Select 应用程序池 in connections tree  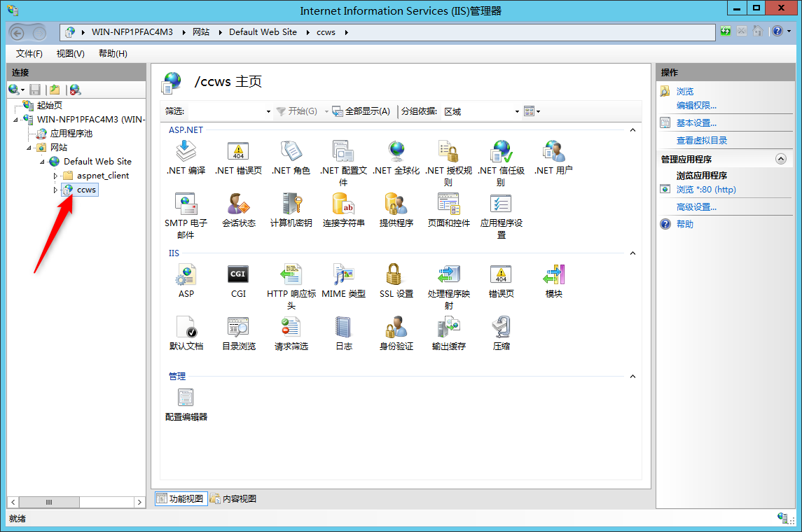coord(71,134)
